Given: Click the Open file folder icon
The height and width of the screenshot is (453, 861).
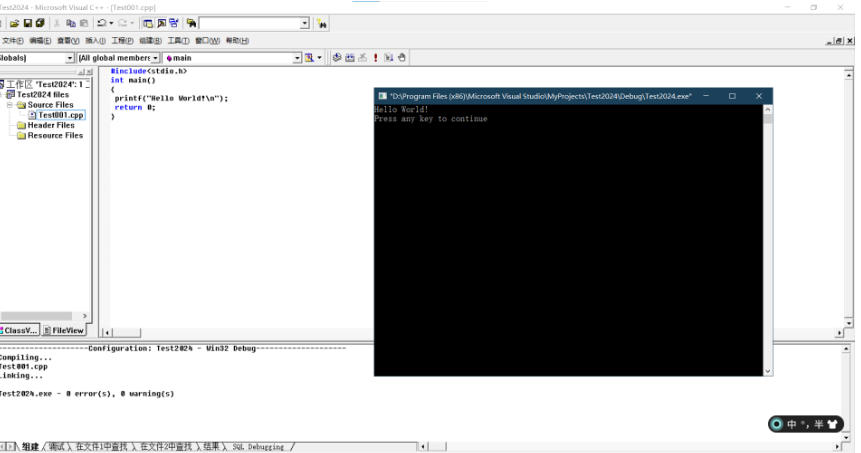Looking at the screenshot, I should [x=15, y=23].
